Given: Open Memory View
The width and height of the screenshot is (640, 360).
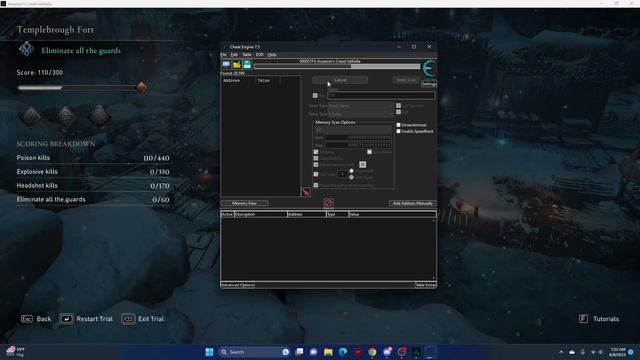Looking at the screenshot, I should tap(244, 203).
